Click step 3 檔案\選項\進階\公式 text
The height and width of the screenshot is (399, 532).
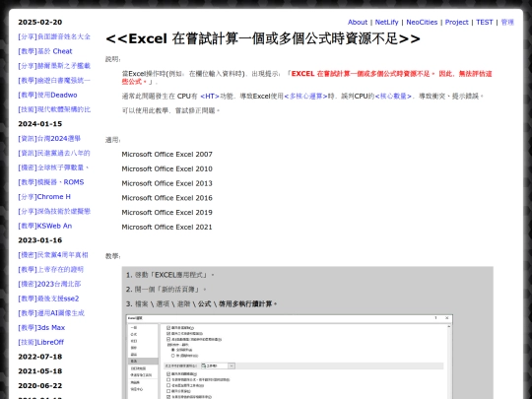pyautogui.click(x=202, y=304)
